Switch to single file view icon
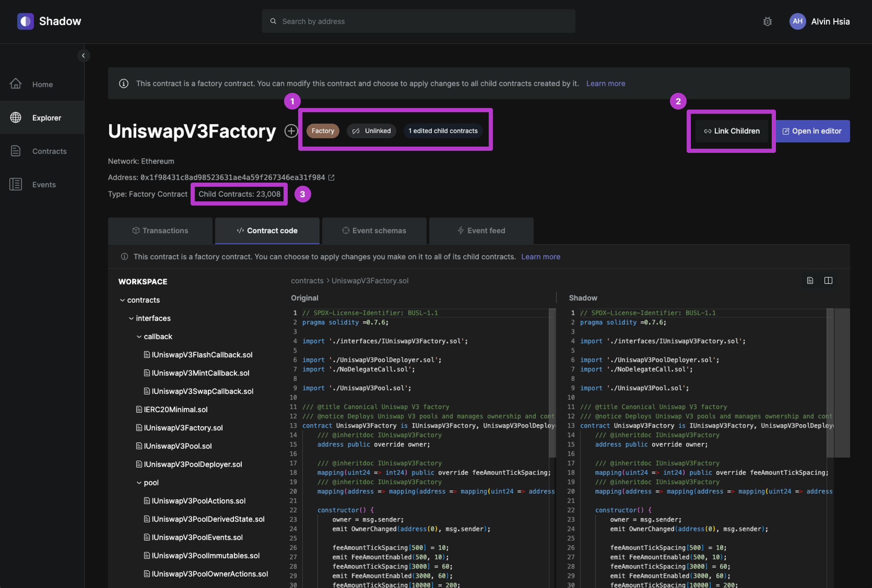This screenshot has width=872, height=588. pos(810,280)
